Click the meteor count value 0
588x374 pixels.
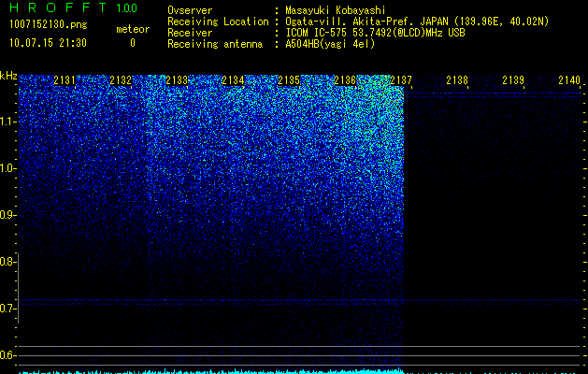coord(133,43)
